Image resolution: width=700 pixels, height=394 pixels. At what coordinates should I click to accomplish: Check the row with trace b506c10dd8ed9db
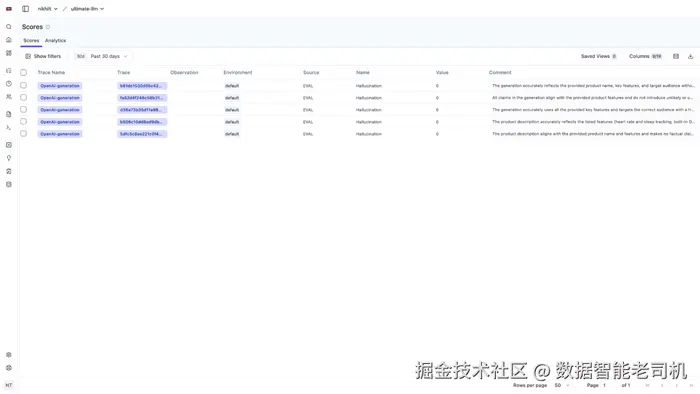(x=24, y=121)
